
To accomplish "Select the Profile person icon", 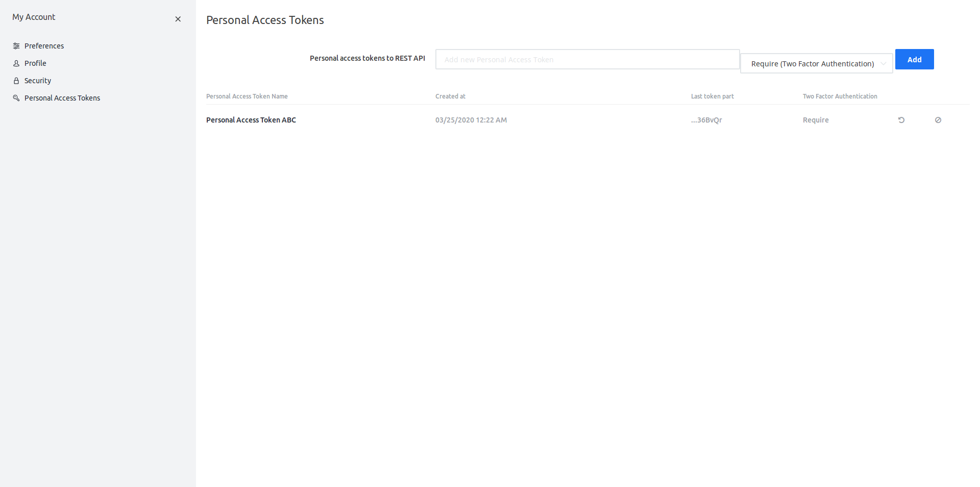I will (16, 63).
